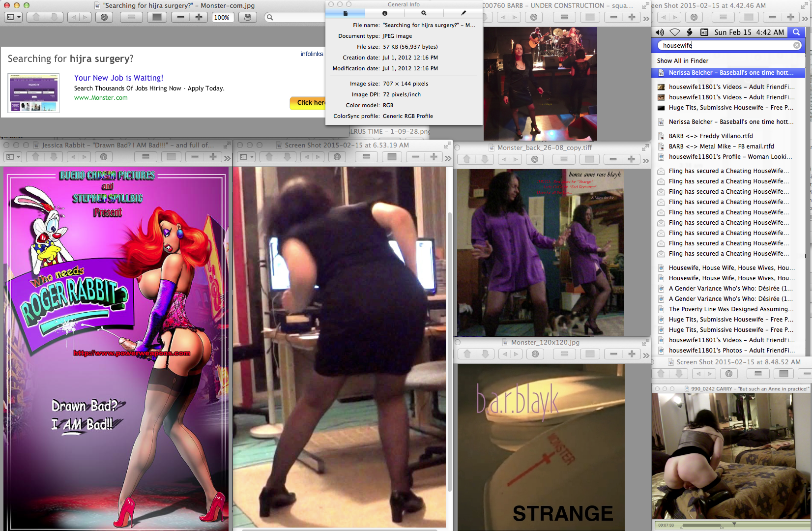812x531 pixels.
Task: Click gray-square fit button in Screen Shot 8.48.52 window
Action: coord(783,374)
